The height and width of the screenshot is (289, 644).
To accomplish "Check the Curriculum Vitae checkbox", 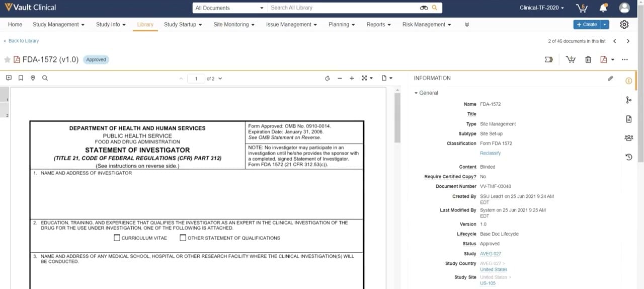I will pos(117,238).
